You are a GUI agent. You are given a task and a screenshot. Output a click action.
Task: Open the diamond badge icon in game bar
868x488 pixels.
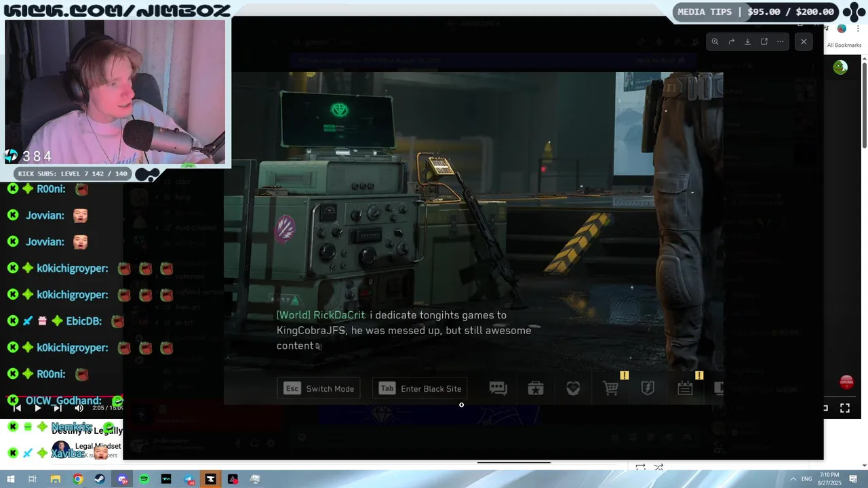tap(573, 388)
